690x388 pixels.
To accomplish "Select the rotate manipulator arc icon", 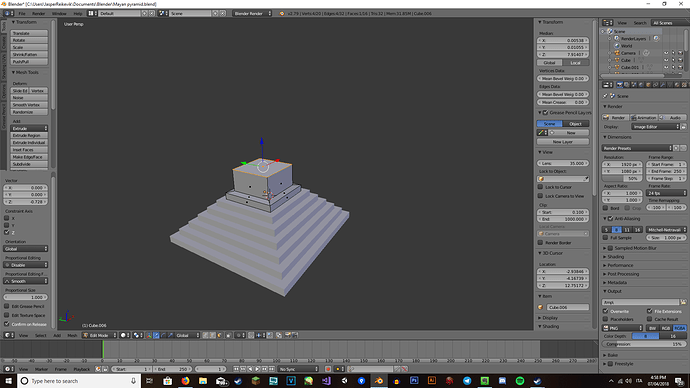I will pyautogui.click(x=163, y=335).
